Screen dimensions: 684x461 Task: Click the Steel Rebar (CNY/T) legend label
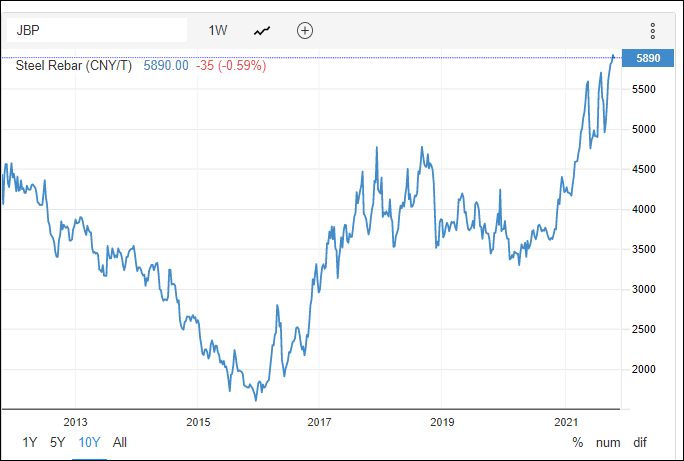point(76,65)
